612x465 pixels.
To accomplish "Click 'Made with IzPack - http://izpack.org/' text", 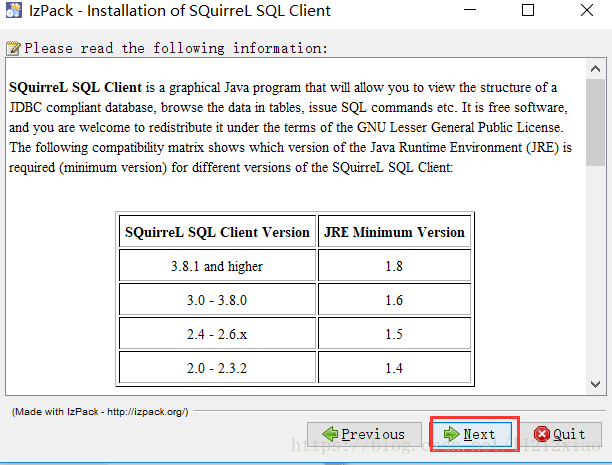I will 100,412.
